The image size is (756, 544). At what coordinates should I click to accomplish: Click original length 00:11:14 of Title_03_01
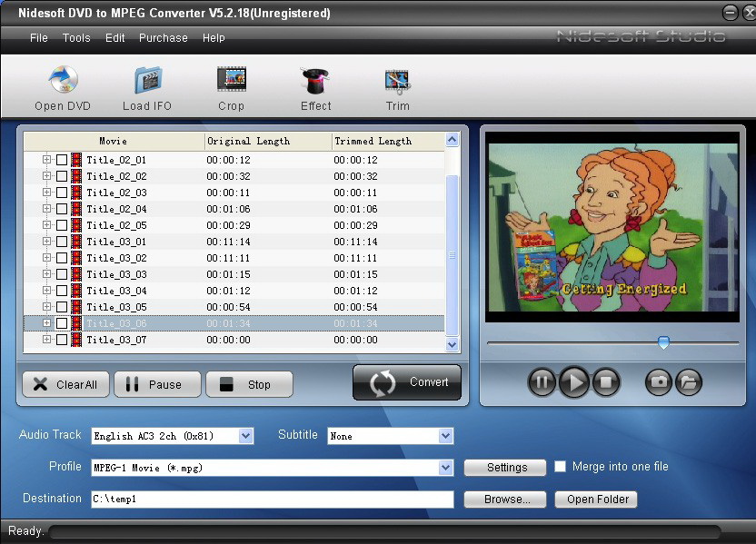pos(228,242)
